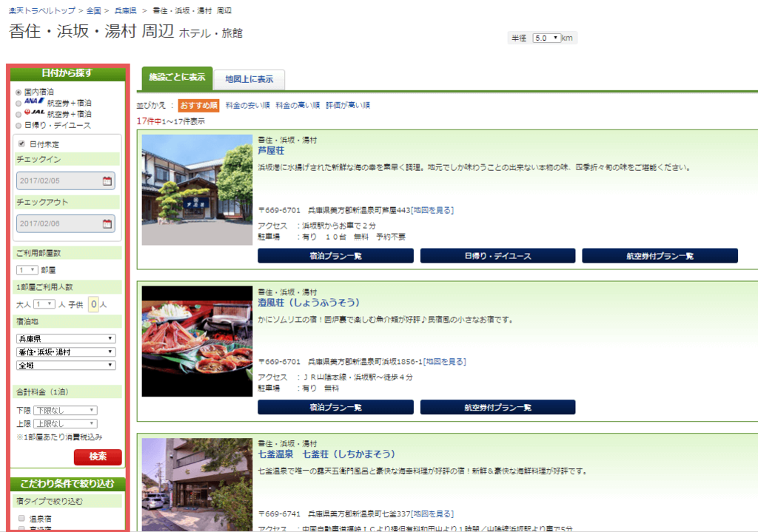Viewport: 758px width, 532px height.
Task: Select the 国内宿泊 radio button
Action: click(19, 92)
